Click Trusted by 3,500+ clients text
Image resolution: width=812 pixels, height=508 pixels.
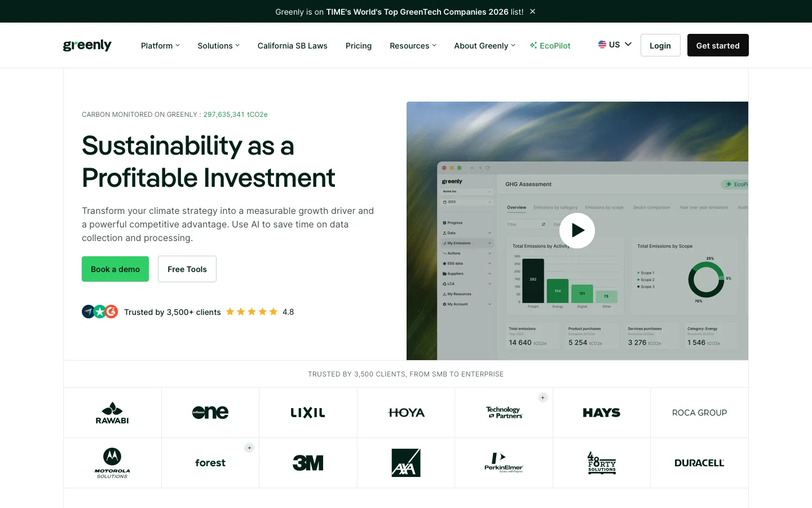click(173, 312)
